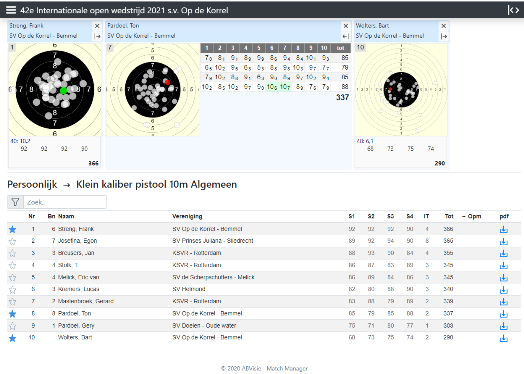This screenshot has height=374, width=524.
Task: Open the hamburger menu in the header
Action: tap(11, 10)
